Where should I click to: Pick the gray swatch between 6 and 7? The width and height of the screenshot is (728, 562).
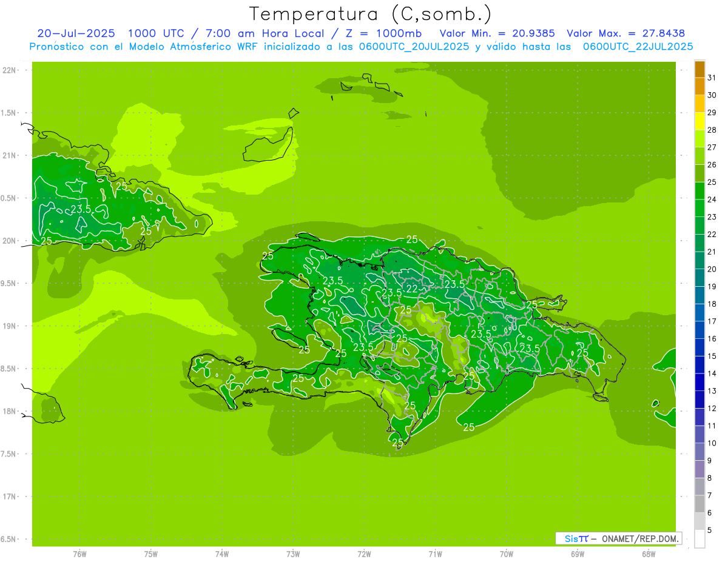[x=699, y=504]
